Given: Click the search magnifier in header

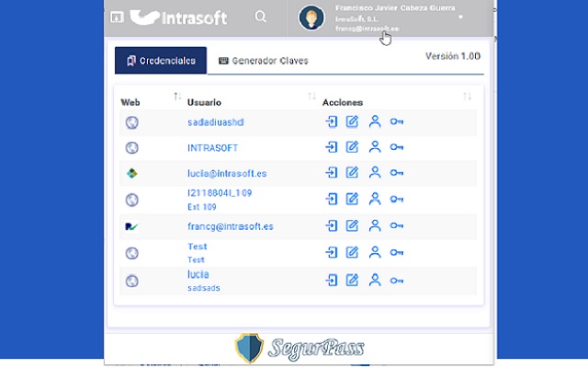Looking at the screenshot, I should click(x=261, y=17).
